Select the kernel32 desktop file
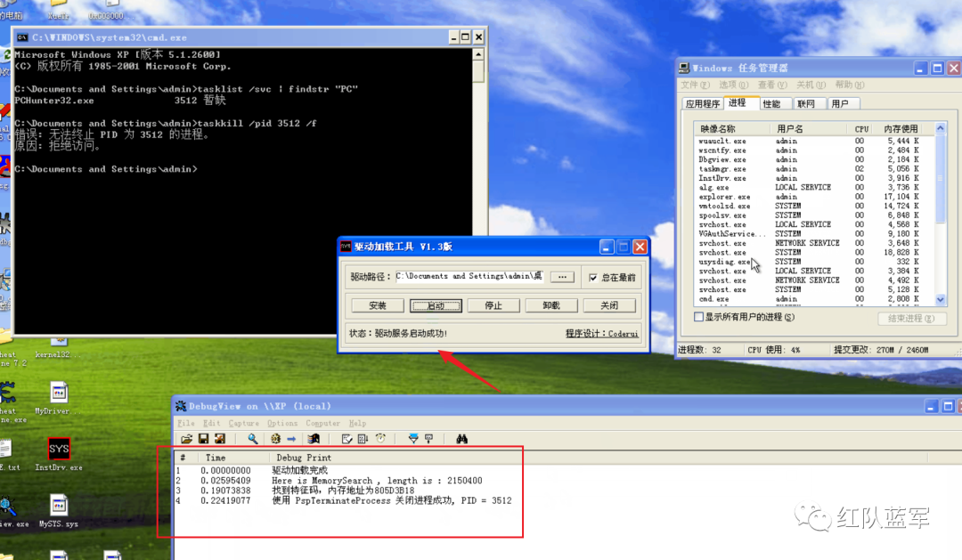 click(56, 349)
